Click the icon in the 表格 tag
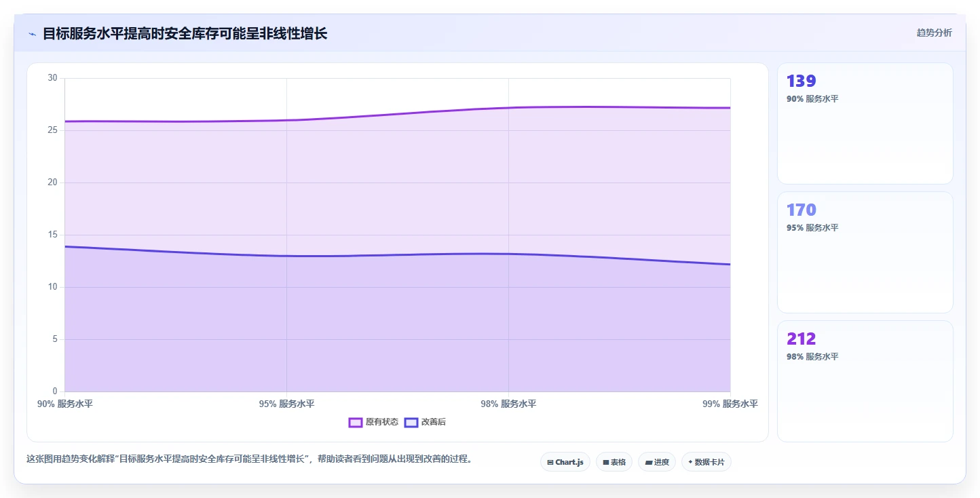The width and height of the screenshot is (980, 498). tap(606, 462)
